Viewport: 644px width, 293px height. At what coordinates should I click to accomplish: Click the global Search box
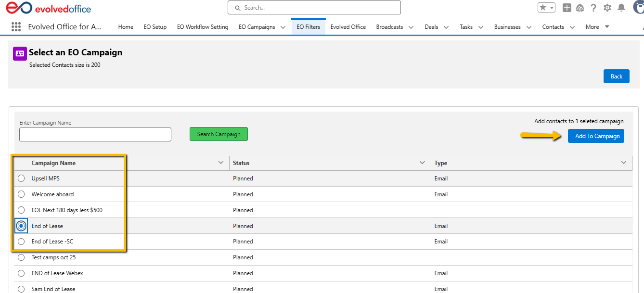coord(314,8)
